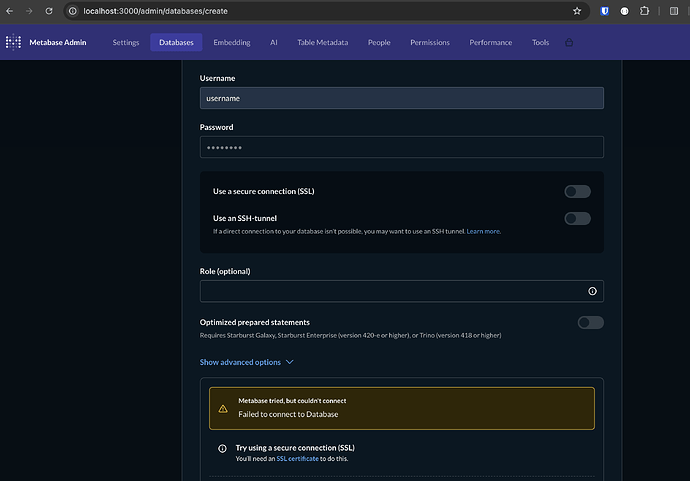Click 'Try using a secure connection (SSL)' text

295,448
